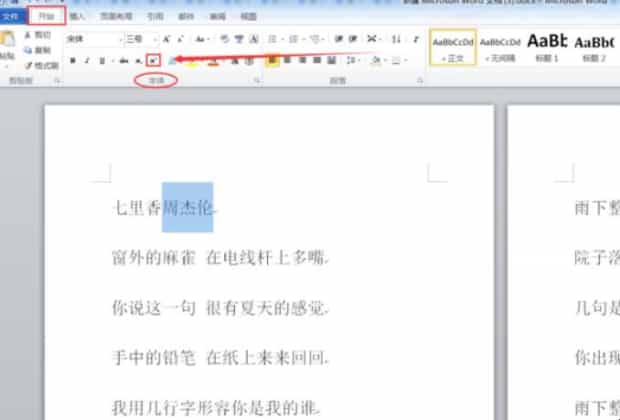Image resolution: width=620 pixels, height=420 pixels.
Task: Click the Increase Indent icon
Action: [353, 39]
